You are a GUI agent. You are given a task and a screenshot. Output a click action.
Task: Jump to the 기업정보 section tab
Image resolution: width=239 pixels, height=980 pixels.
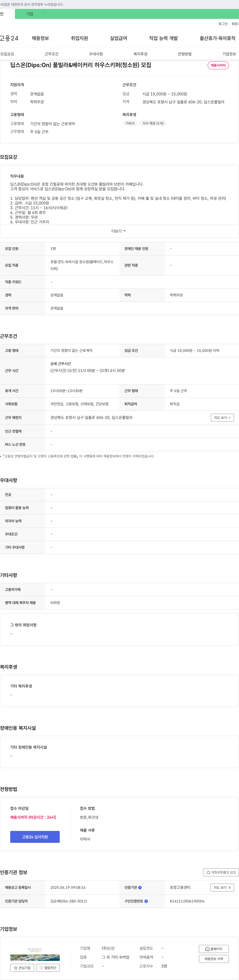[x=229, y=54]
